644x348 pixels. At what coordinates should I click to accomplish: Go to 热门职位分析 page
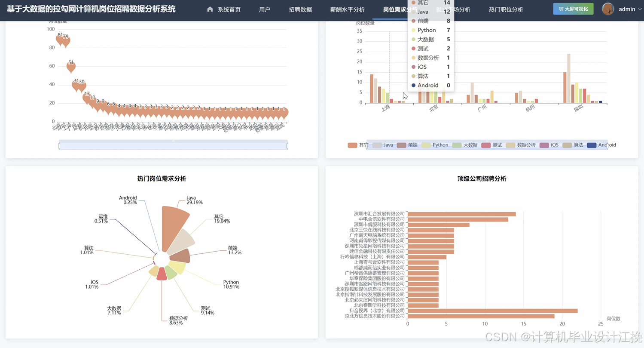(506, 9)
